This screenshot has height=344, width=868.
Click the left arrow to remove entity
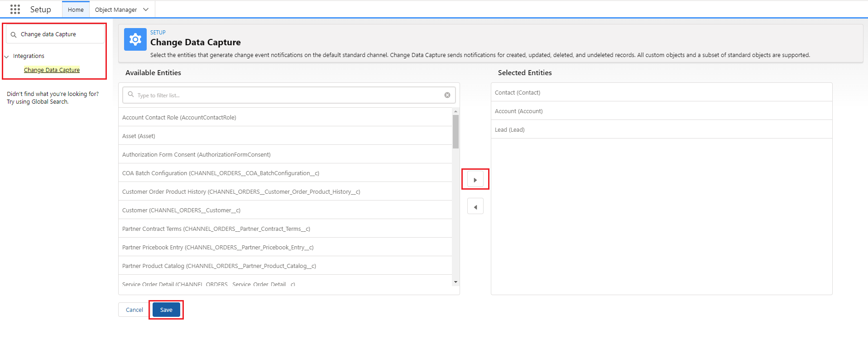coord(475,207)
